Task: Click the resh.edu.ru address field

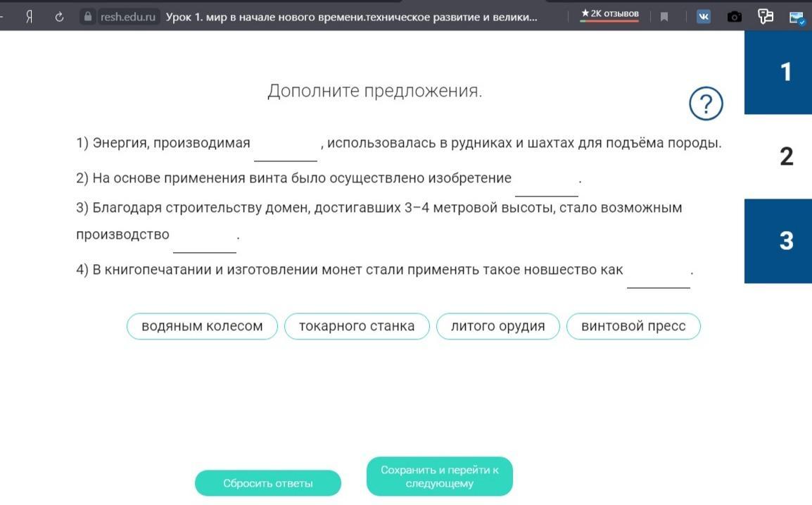Action: 127,17
